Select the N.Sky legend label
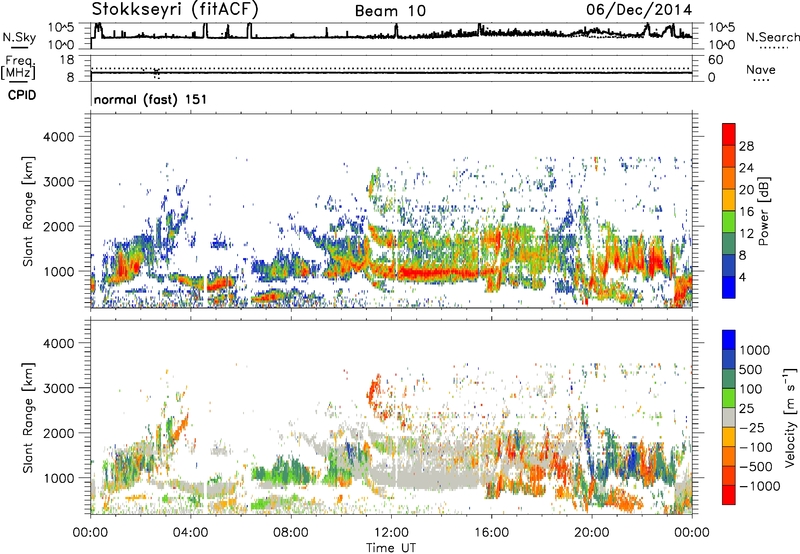This screenshot has height=554, width=800. pos(19,37)
